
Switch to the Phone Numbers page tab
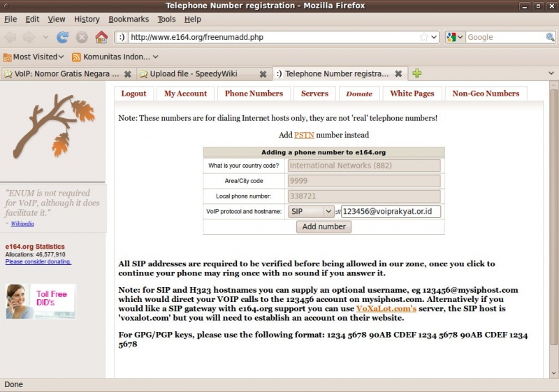point(254,94)
